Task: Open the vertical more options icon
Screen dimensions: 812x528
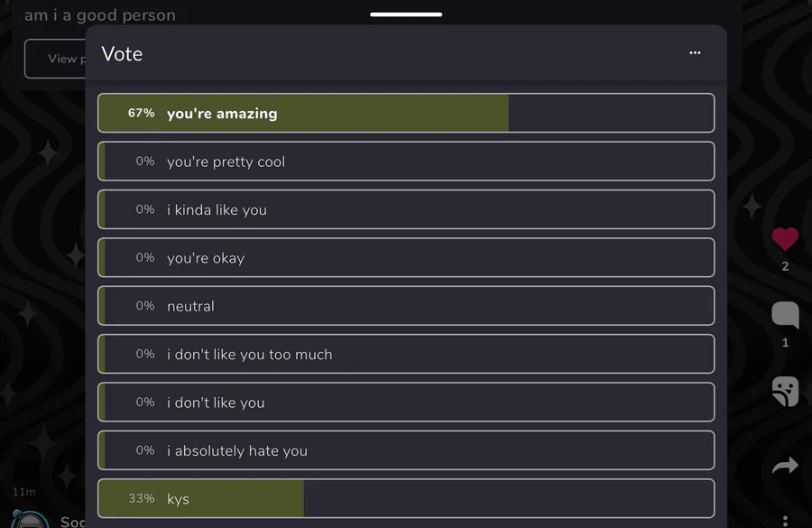Action: [x=785, y=520]
